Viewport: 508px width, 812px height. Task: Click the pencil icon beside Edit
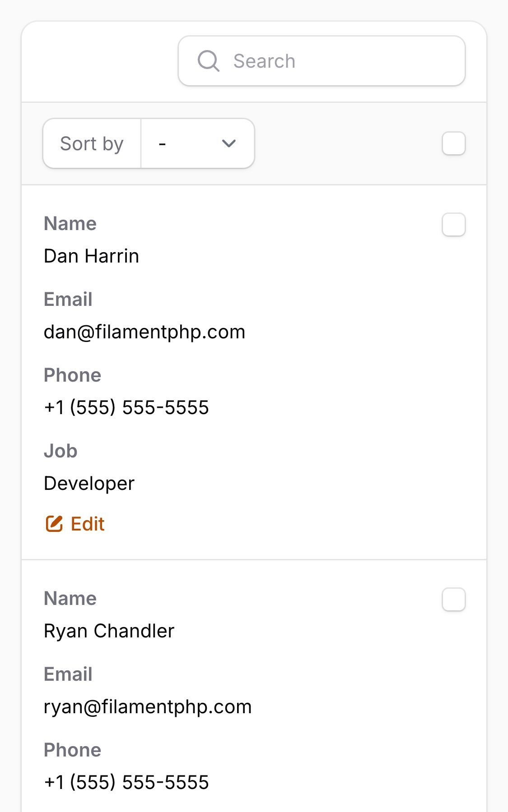click(x=54, y=524)
